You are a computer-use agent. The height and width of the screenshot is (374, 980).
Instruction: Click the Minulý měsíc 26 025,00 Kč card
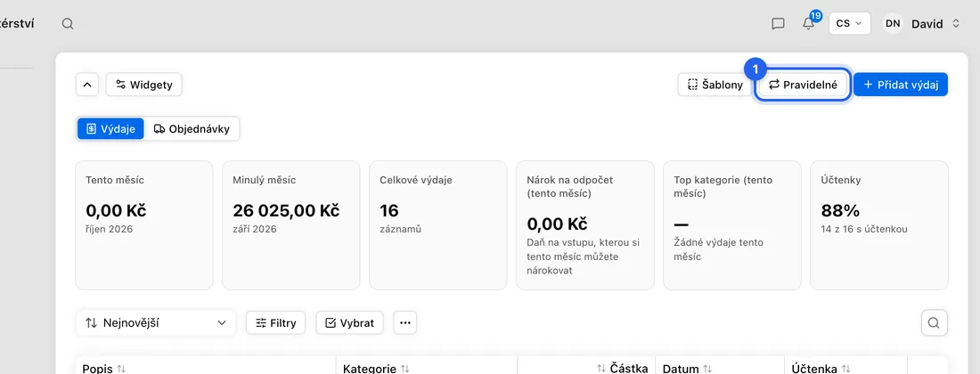(x=291, y=225)
